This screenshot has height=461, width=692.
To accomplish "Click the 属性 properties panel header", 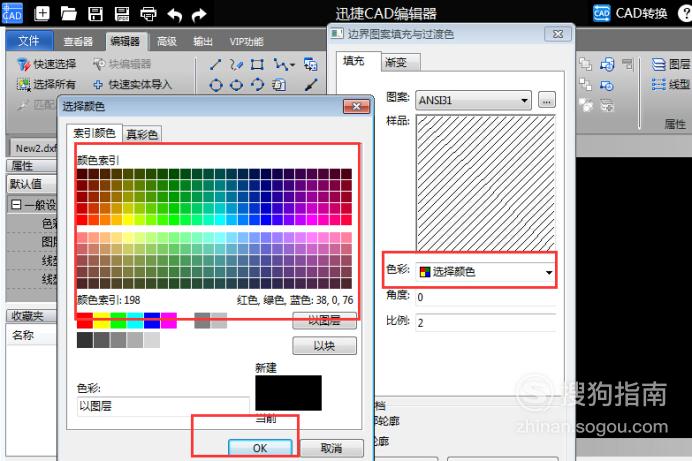I will [31, 166].
